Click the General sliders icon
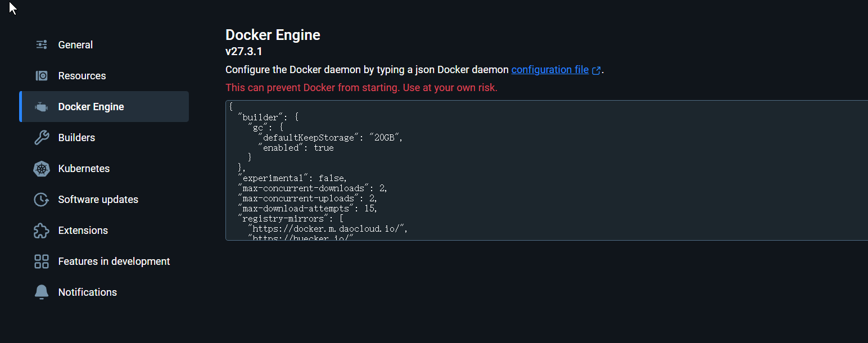 click(42, 45)
